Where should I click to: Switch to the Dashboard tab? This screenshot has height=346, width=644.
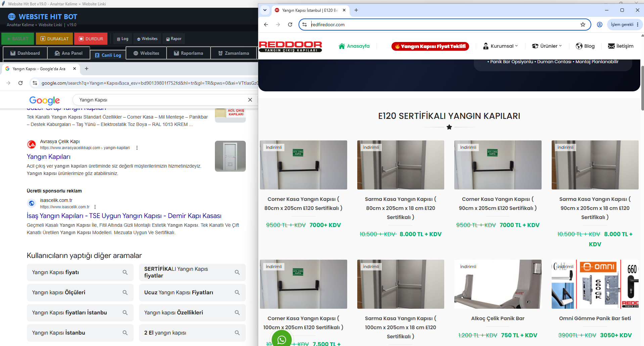pos(25,53)
